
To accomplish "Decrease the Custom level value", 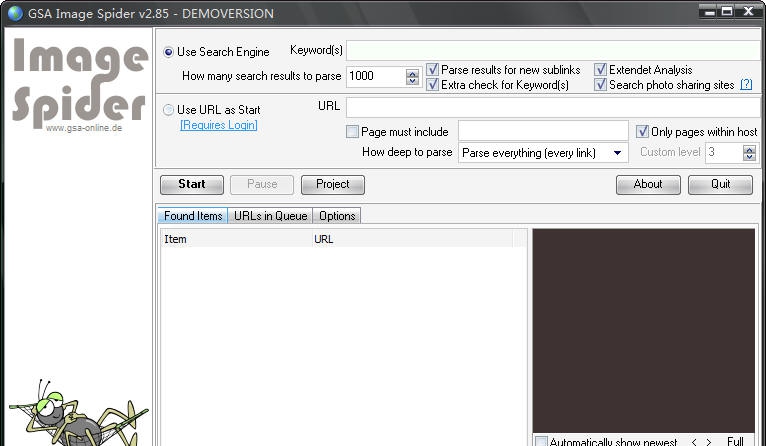I will tap(749, 157).
